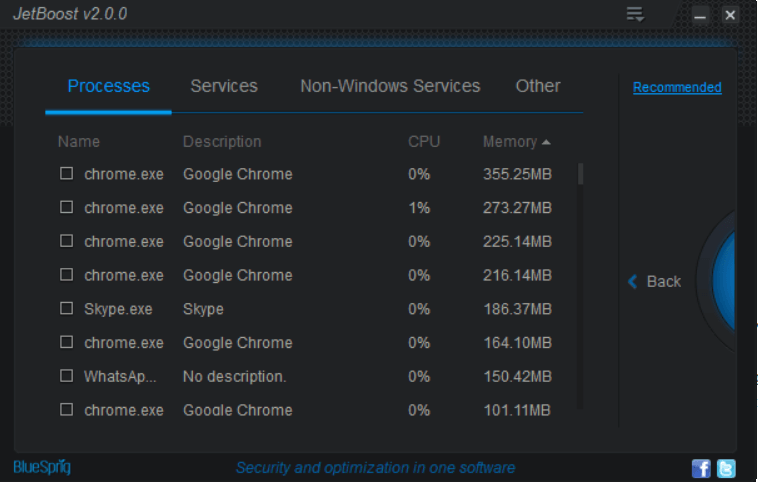Tick the Skype.exe process checkbox

[66, 308]
